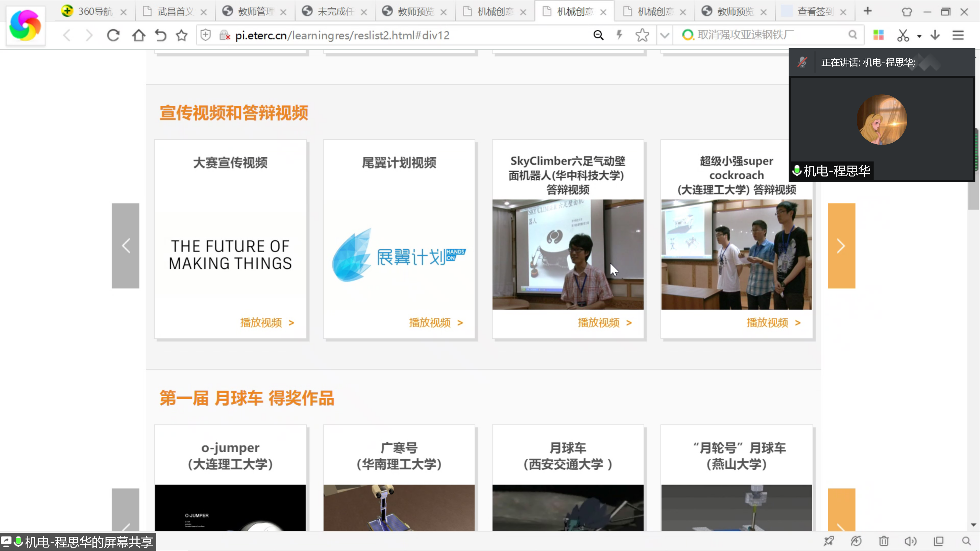Screen dimensions: 980x551
Task: Expand the dropdown arrow beside scissors
Action: point(919,36)
